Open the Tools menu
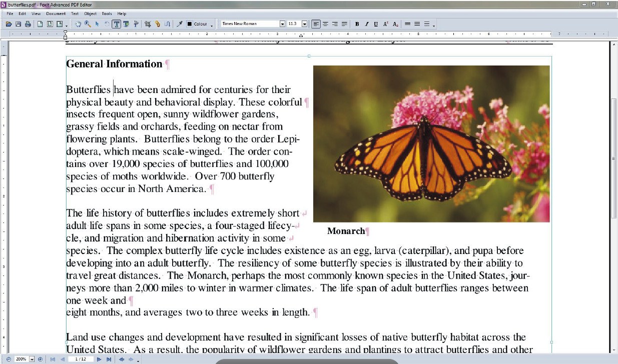Viewport: 618px width, 364px height. (107, 13)
